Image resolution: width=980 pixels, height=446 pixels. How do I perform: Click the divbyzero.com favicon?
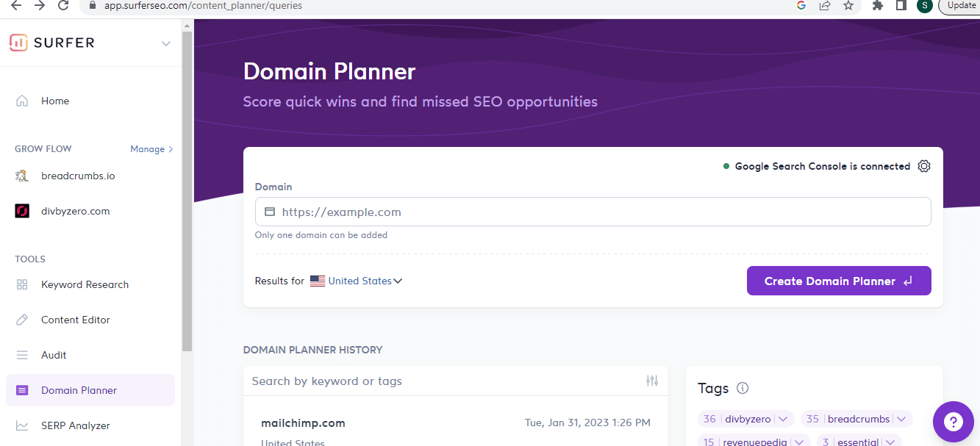point(22,211)
